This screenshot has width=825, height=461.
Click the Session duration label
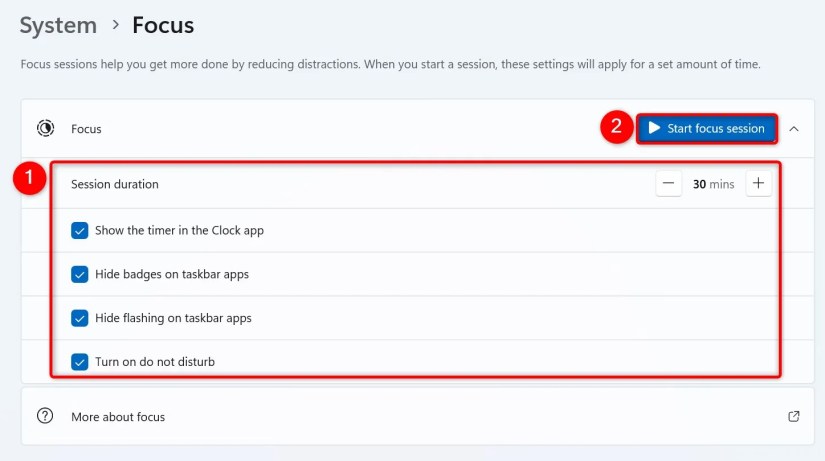pos(115,184)
